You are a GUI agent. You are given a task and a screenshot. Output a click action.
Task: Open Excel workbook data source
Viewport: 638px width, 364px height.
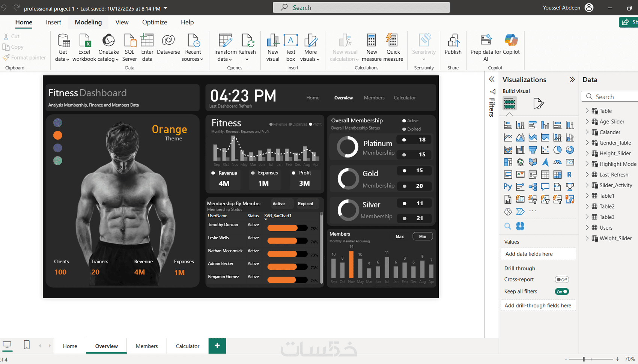point(84,48)
